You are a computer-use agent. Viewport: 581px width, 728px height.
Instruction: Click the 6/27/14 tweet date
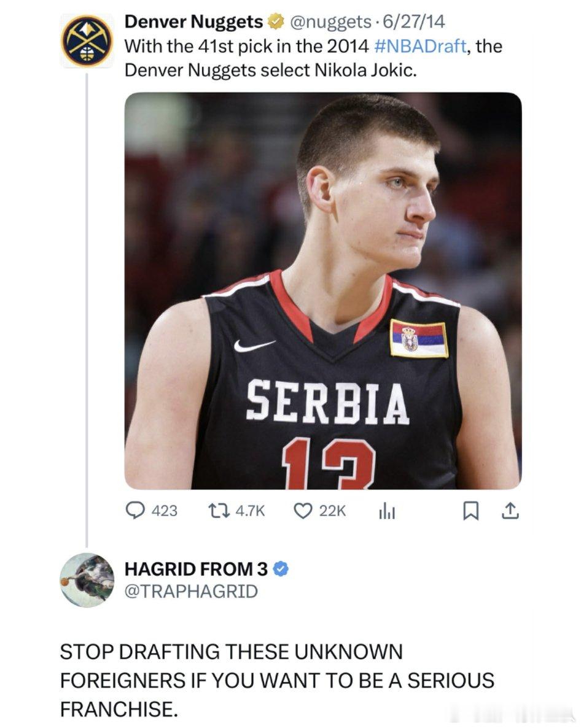click(x=414, y=23)
